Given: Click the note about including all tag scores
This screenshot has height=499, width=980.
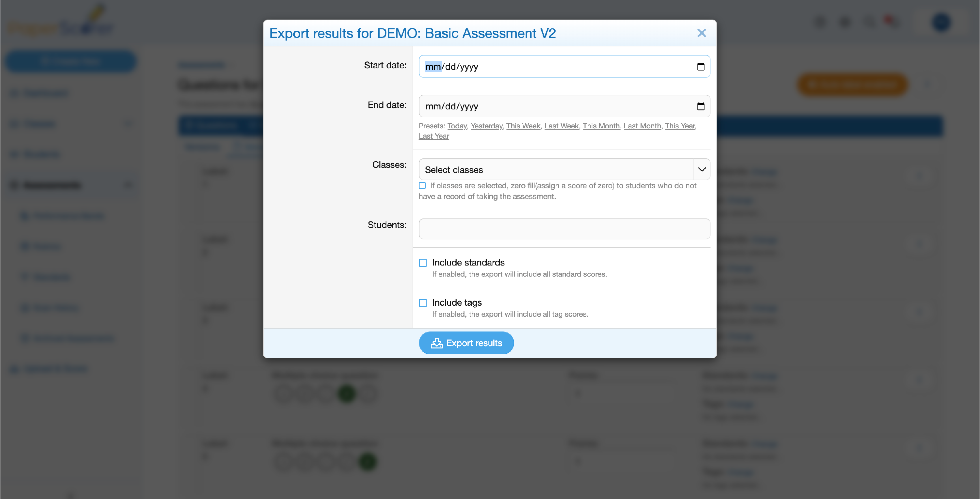Looking at the screenshot, I should click(510, 314).
